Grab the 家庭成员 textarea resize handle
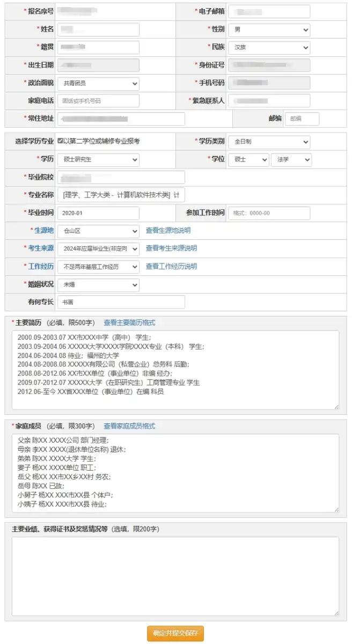The image size is (352, 644). point(336,509)
